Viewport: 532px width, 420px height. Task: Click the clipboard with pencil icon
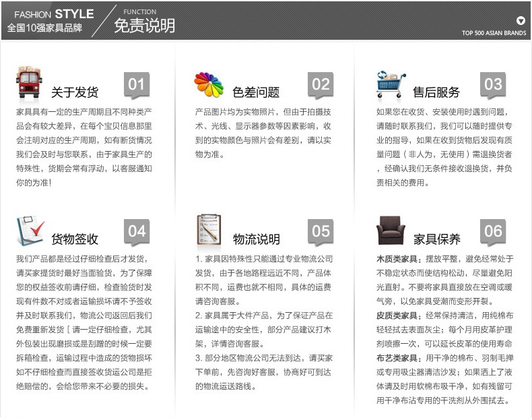pyautogui.click(x=209, y=229)
